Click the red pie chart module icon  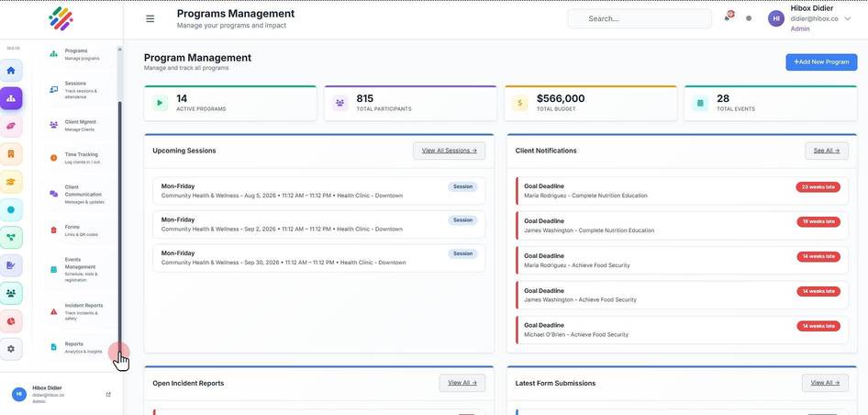(11, 321)
